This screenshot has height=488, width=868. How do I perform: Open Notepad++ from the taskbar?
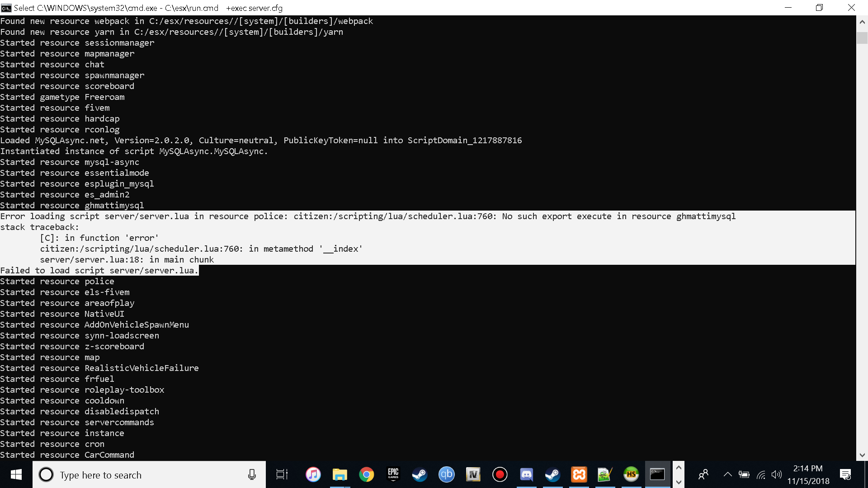tap(605, 474)
